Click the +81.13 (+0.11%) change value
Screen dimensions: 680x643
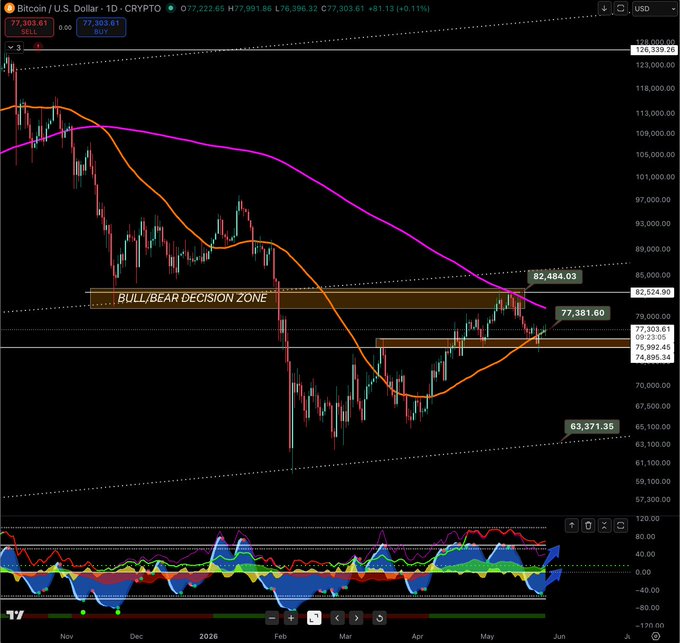click(x=398, y=9)
